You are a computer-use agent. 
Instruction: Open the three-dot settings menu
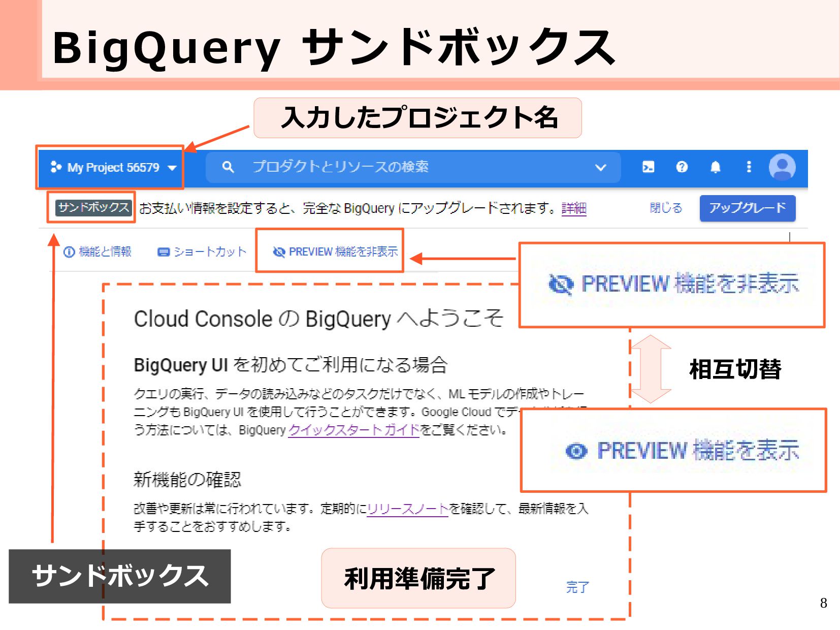tap(749, 167)
